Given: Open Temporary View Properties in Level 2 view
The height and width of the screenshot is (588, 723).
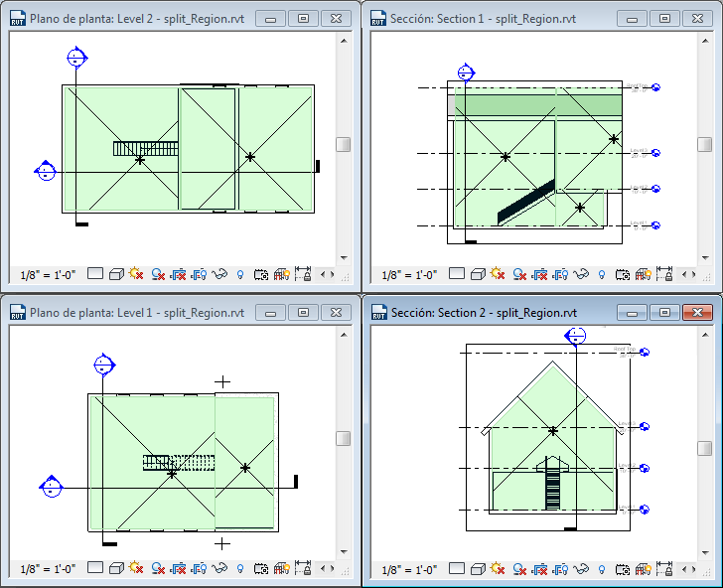Looking at the screenshot, I should (x=261, y=275).
